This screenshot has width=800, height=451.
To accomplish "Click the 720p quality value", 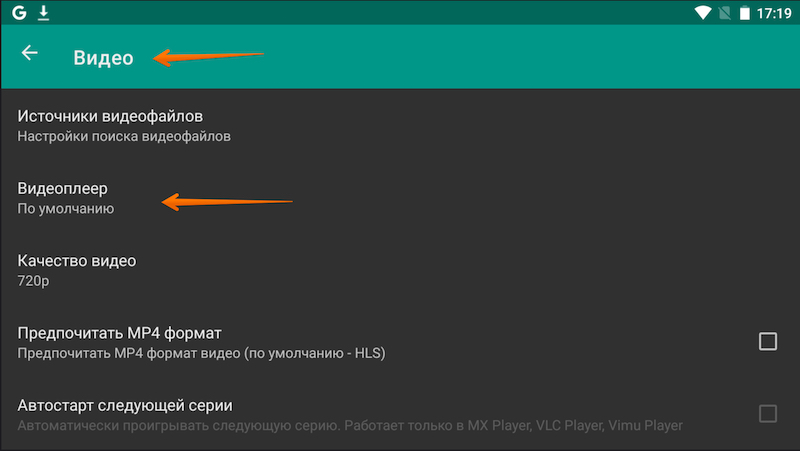I will [x=33, y=281].
